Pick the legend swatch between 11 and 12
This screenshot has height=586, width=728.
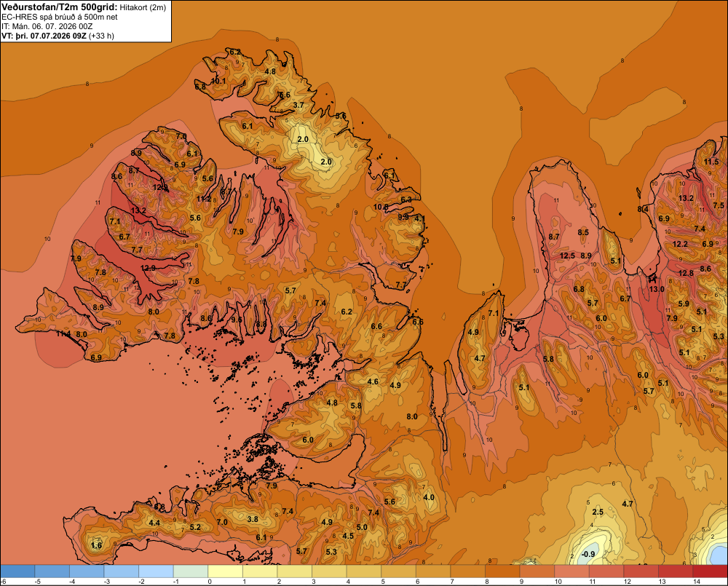coord(606,571)
